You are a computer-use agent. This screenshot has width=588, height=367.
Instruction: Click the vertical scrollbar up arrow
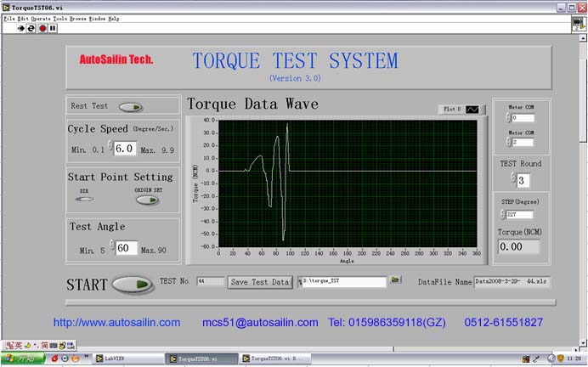pos(583,38)
